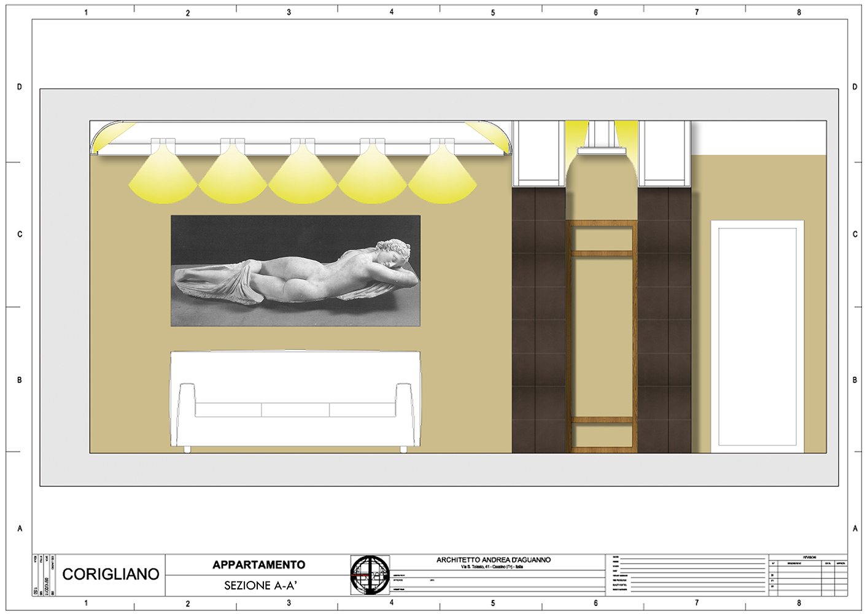The image size is (868, 614).
Task: Select the ARCHITETTO ANDREA D'AGUANNO name text
Action: (494, 560)
